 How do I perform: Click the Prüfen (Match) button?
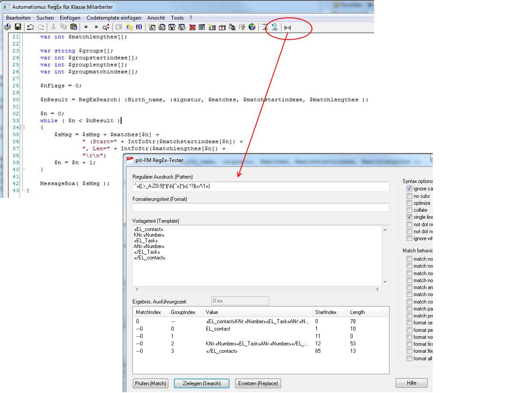[151, 383]
